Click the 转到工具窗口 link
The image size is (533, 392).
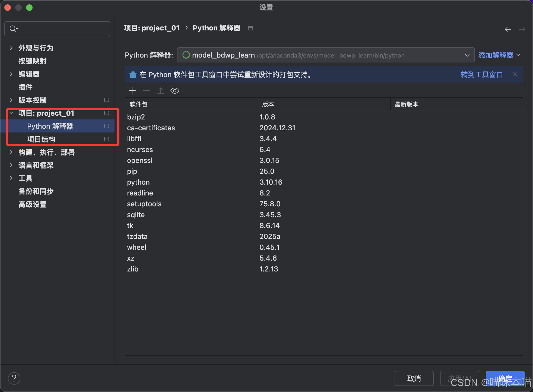pyautogui.click(x=481, y=74)
